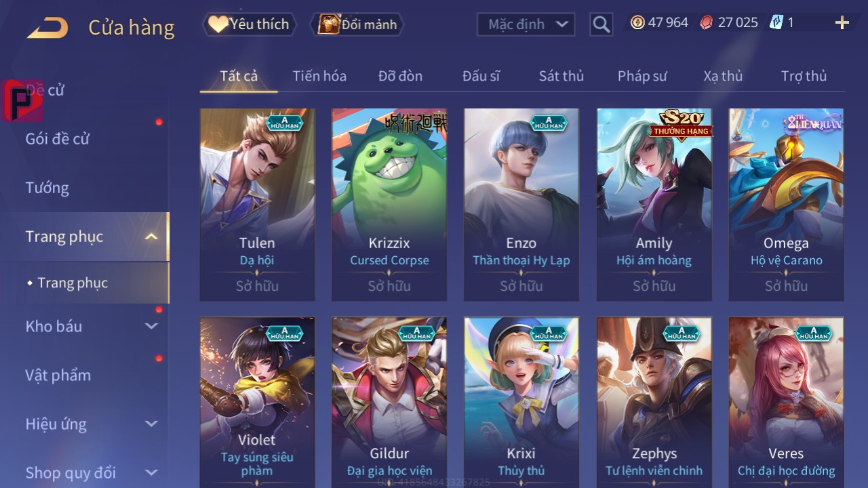This screenshot has width=868, height=488.
Task: Expand the Kho báu sidebar section
Action: [151, 326]
